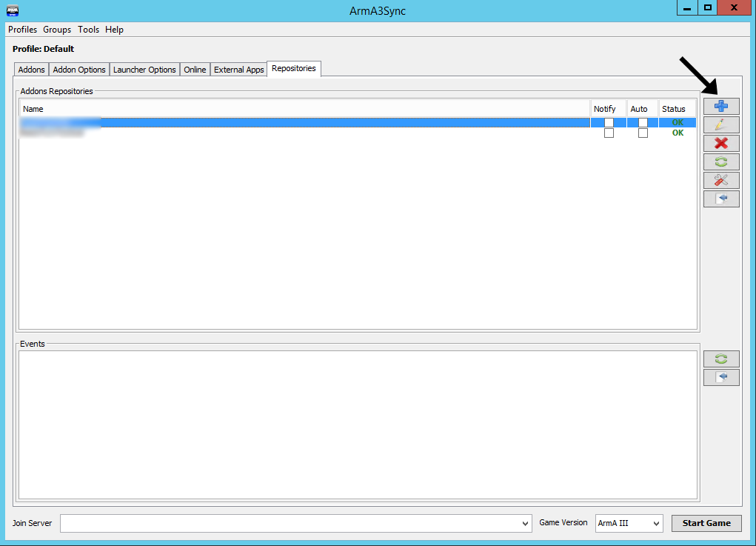Select the Online tab
Viewport: 756px width, 546px height.
coord(195,70)
